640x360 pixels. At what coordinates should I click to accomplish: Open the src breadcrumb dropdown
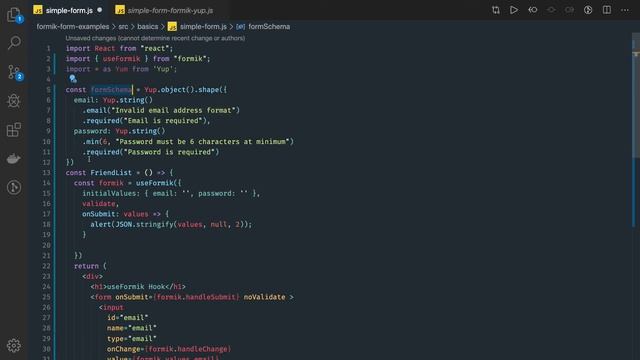[123, 27]
